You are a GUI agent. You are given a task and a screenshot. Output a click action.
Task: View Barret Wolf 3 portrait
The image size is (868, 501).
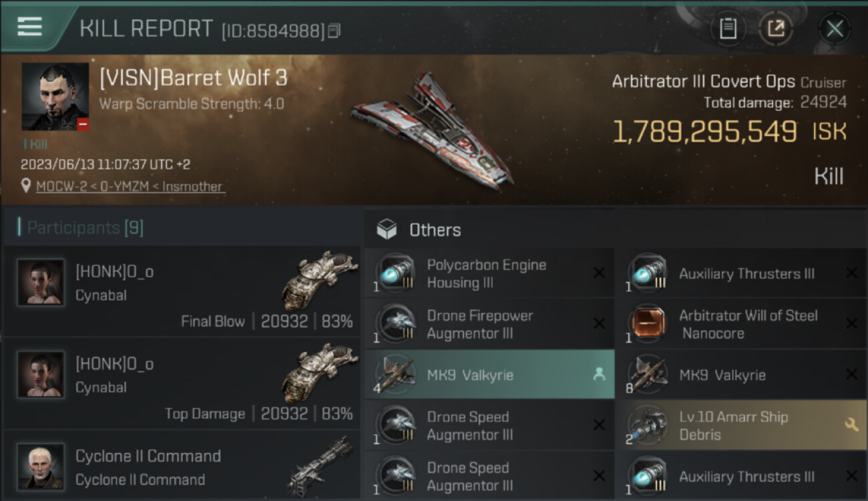point(55,97)
